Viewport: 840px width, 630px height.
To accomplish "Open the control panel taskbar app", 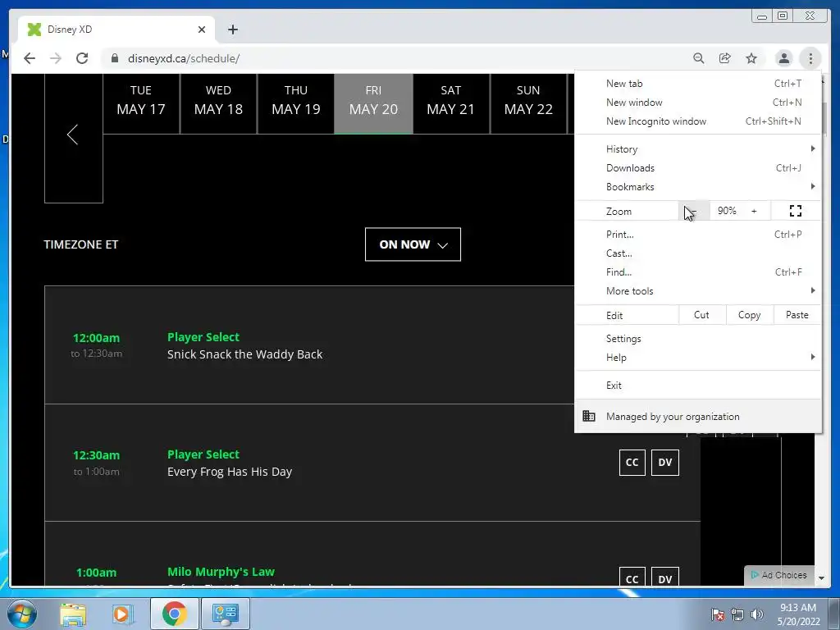I will (226, 614).
